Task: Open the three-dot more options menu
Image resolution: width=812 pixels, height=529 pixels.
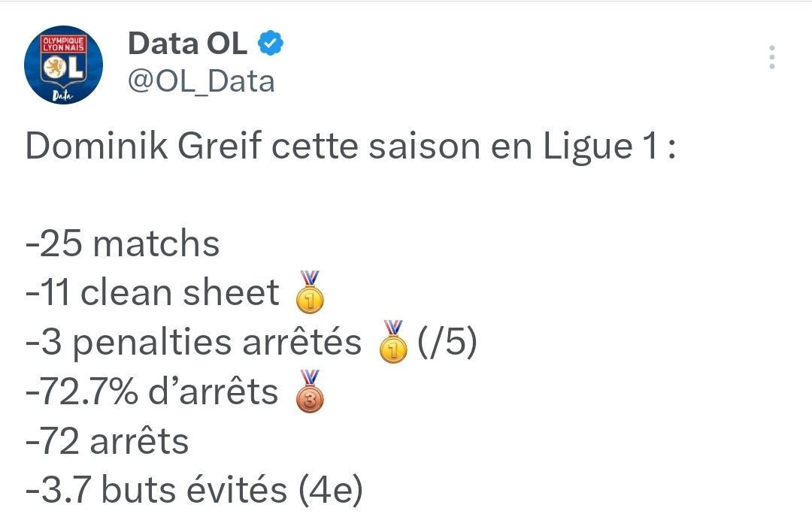Action: [x=771, y=57]
